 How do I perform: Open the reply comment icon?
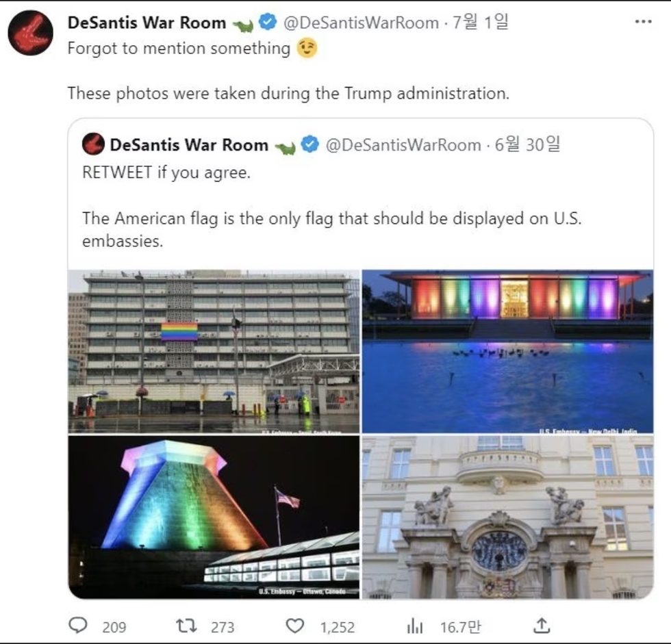[78, 626]
